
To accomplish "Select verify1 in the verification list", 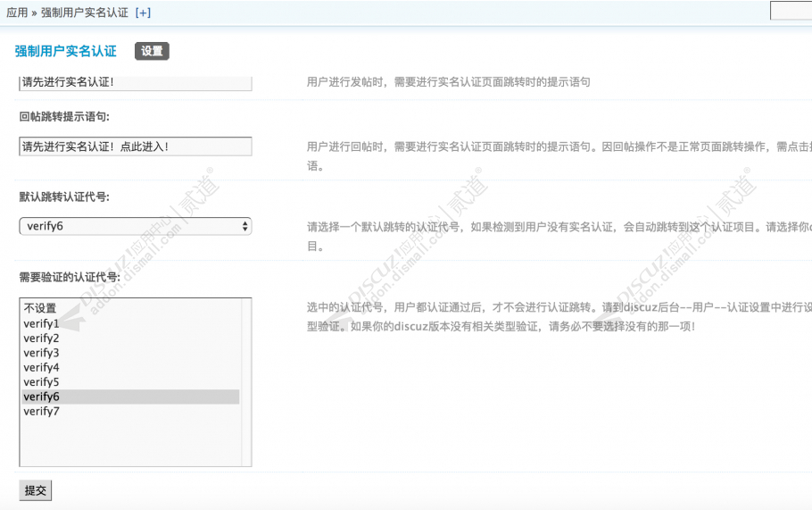I will [131, 323].
